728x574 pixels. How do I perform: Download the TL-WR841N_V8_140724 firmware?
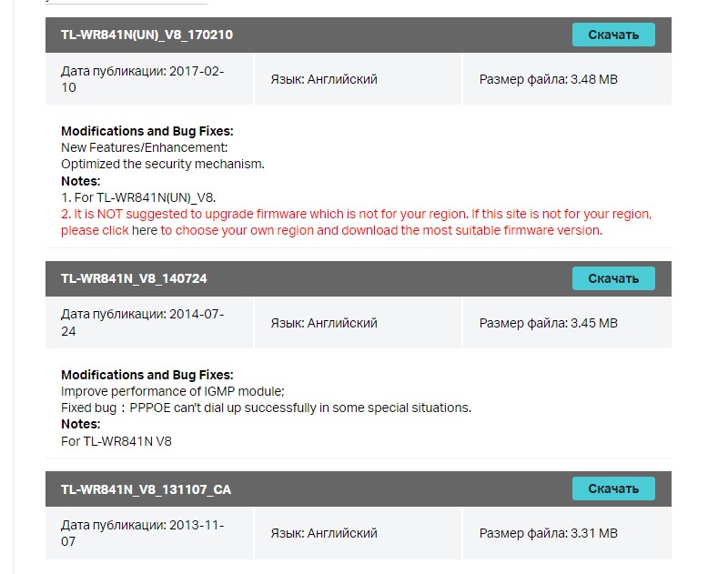[612, 278]
